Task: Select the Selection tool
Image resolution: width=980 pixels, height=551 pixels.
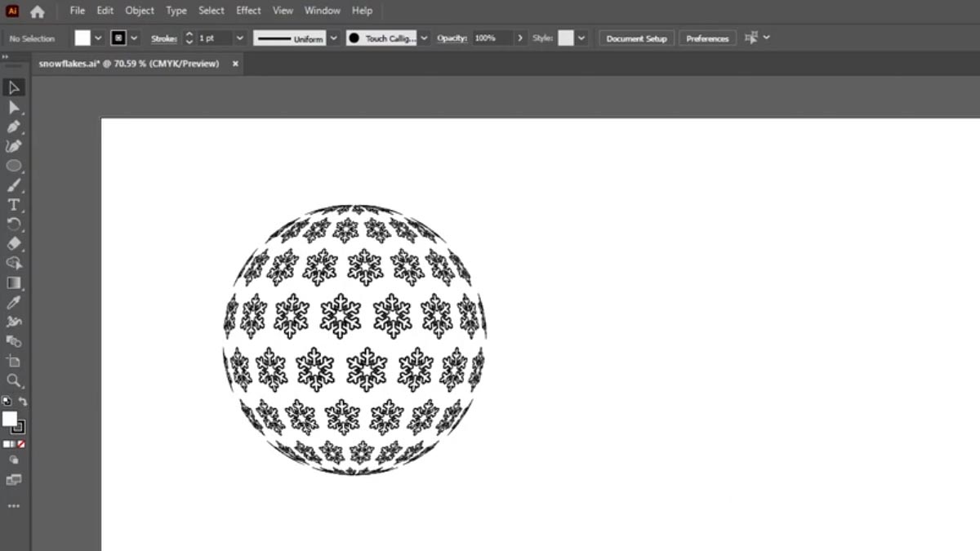Action: 13,87
